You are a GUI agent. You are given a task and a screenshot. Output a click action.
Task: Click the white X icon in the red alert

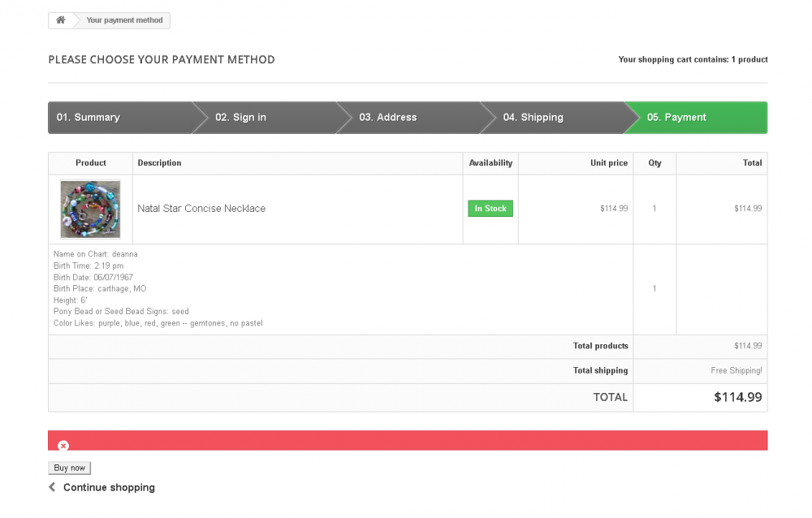point(63,445)
